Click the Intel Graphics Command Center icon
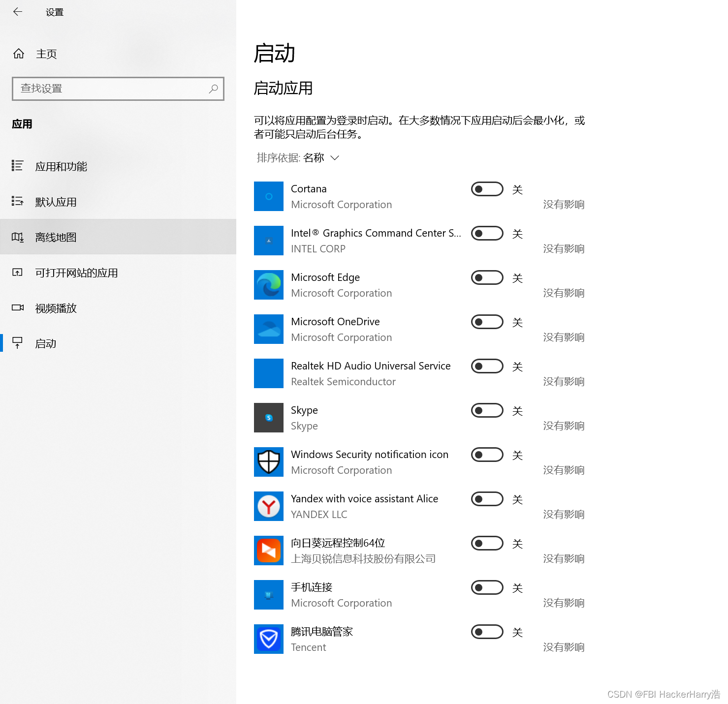The image size is (728, 704). [x=269, y=241]
